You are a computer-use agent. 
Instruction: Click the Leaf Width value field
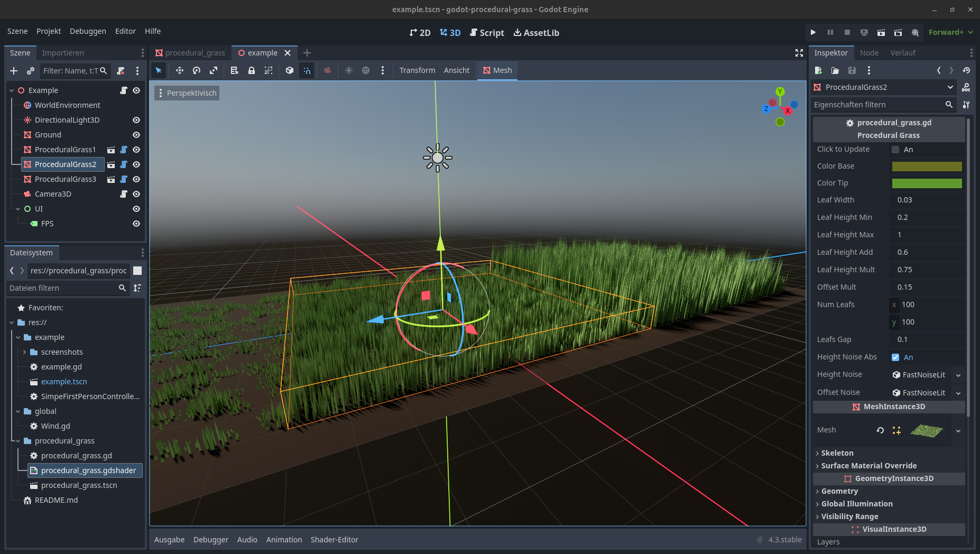pyautogui.click(x=927, y=200)
